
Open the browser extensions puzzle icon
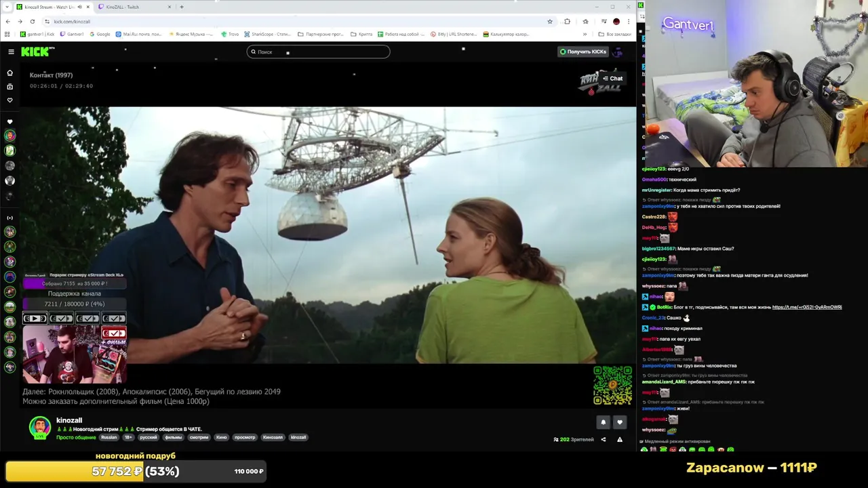pos(567,22)
